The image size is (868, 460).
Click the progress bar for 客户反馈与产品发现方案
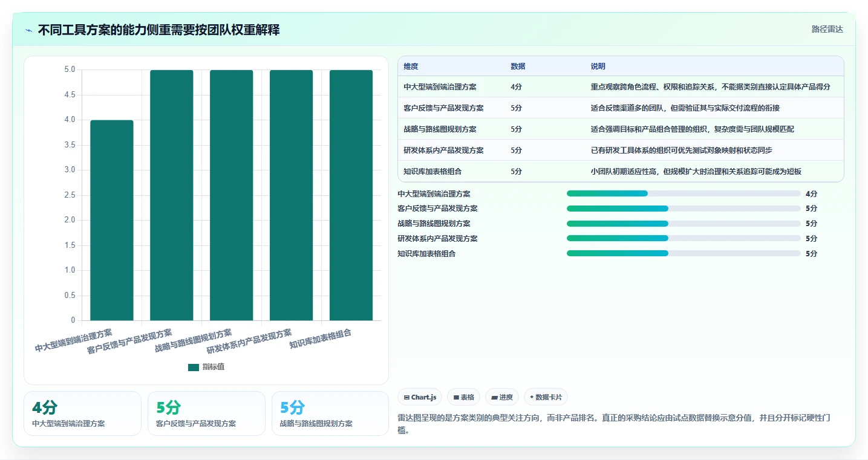pos(684,209)
